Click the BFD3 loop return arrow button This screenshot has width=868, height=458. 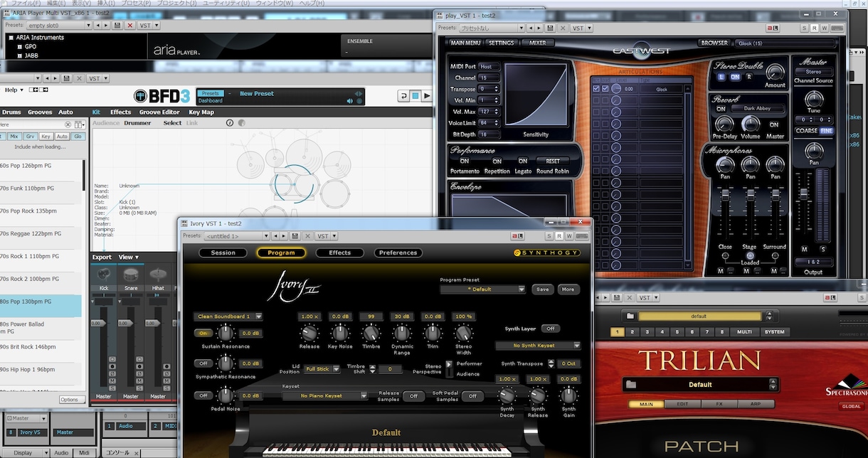pyautogui.click(x=402, y=96)
